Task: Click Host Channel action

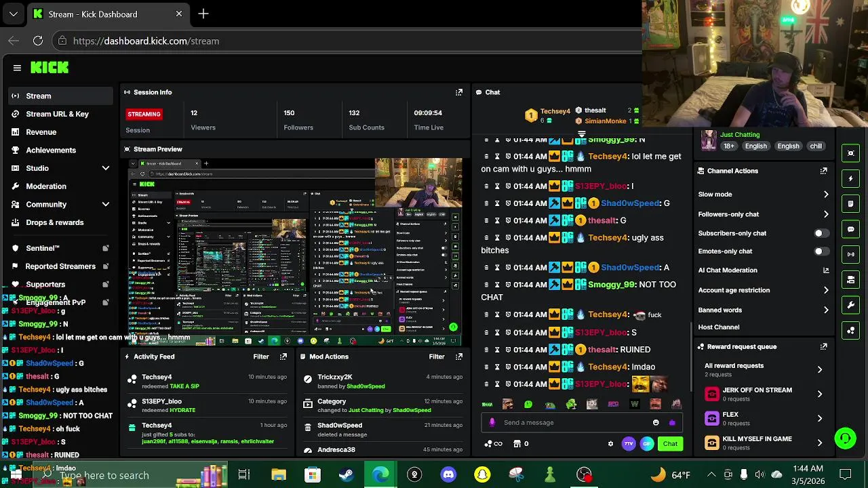Action: pos(719,327)
